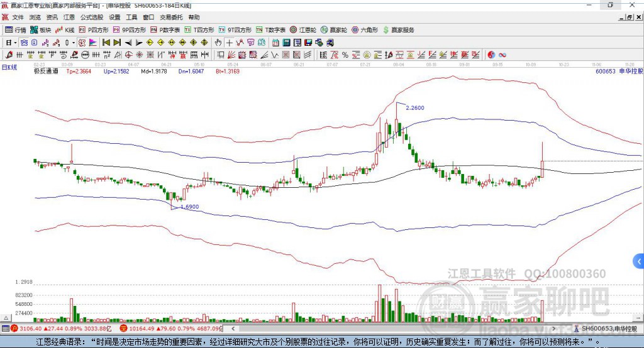Screen dimensions: 644x348
Task: Click the Dn=1.6047 indicator value
Action: (191, 71)
